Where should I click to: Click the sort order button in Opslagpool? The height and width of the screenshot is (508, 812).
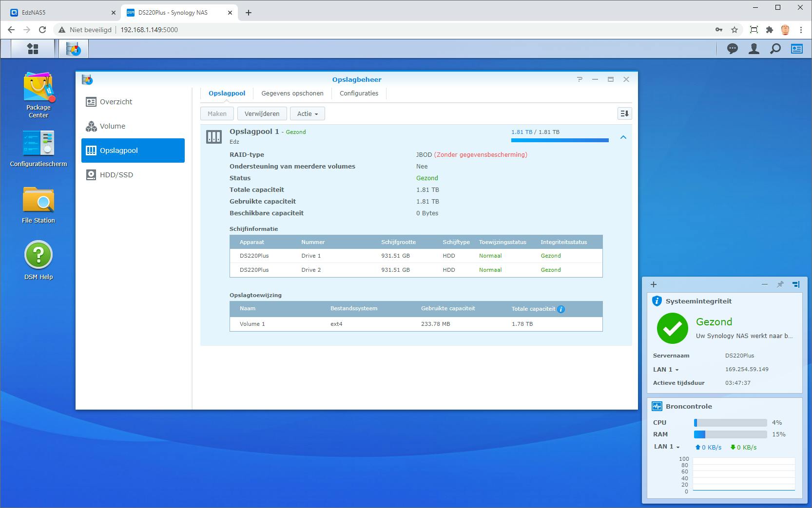pyautogui.click(x=624, y=113)
